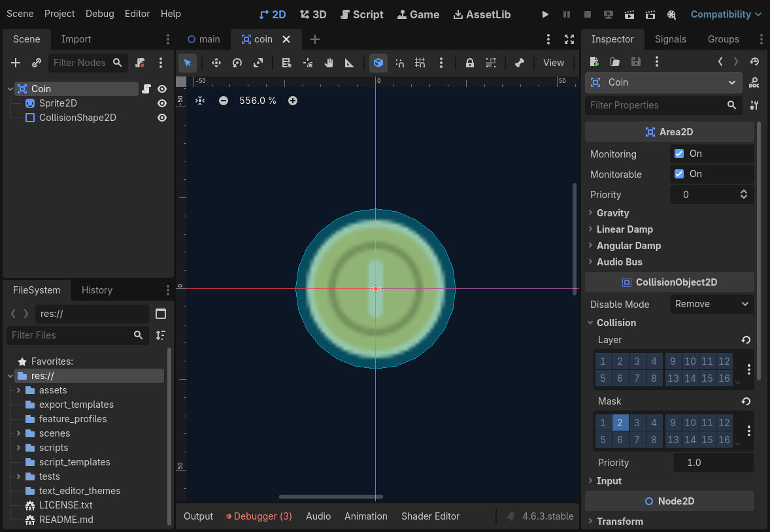The height and width of the screenshot is (532, 770).
Task: Toggle grid snap icon in toolbar
Action: [420, 63]
